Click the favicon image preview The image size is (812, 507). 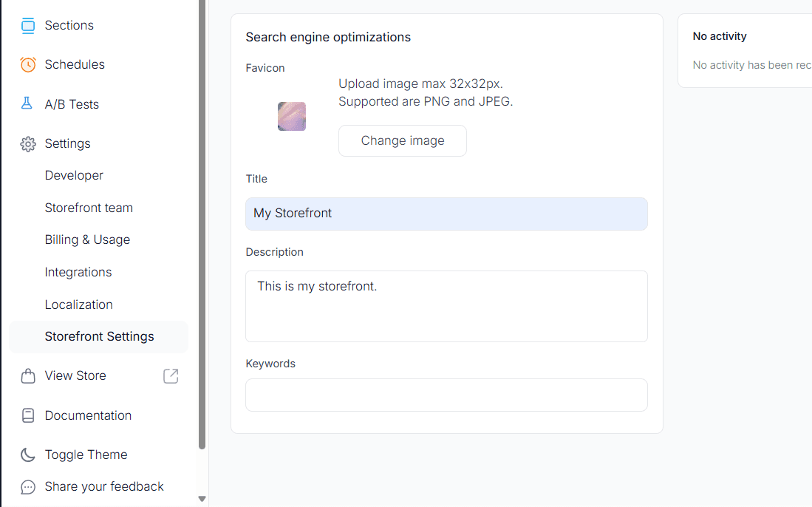pos(291,116)
